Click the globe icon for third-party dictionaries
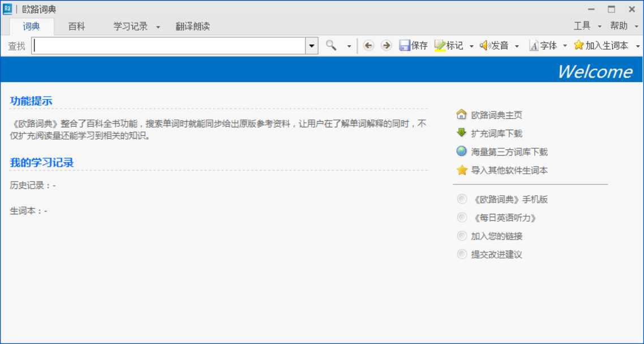Image resolution: width=644 pixels, height=344 pixels. (x=462, y=151)
